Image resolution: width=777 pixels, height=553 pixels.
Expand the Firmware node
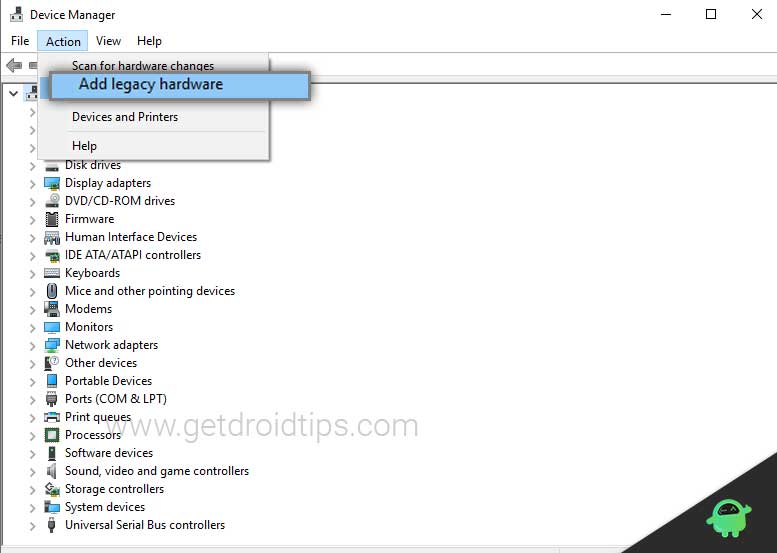33,220
